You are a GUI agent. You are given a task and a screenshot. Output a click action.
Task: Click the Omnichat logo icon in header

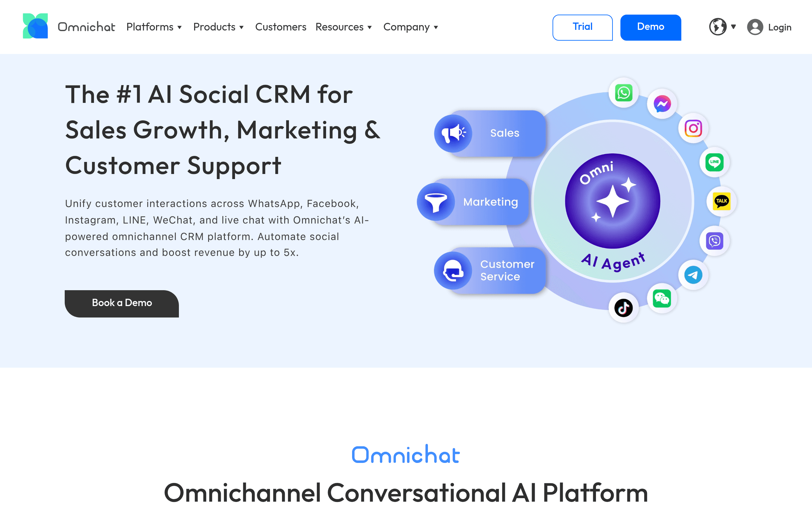[x=35, y=26]
